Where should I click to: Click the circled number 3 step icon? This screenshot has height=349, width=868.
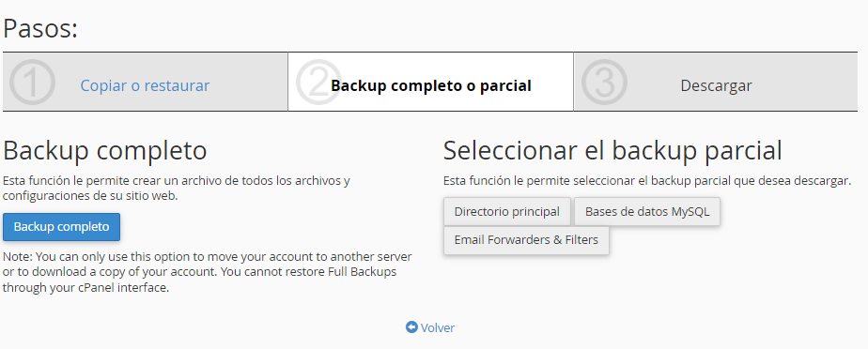pyautogui.click(x=605, y=83)
